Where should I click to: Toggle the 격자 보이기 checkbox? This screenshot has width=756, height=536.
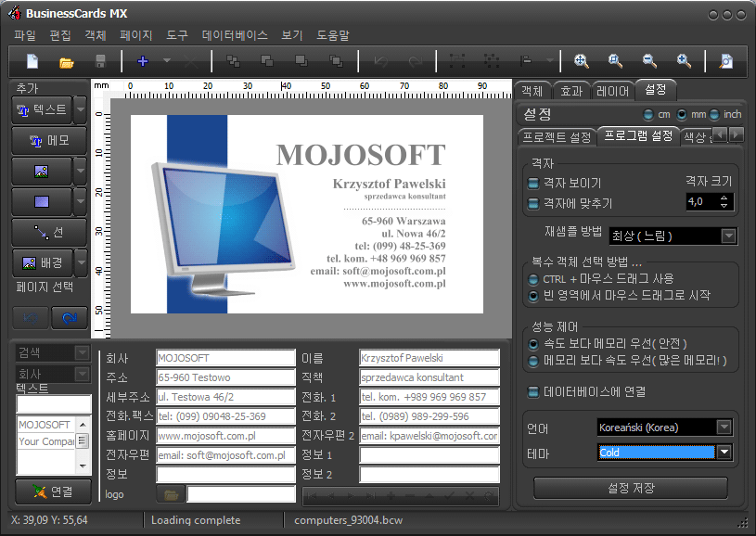tap(532, 184)
